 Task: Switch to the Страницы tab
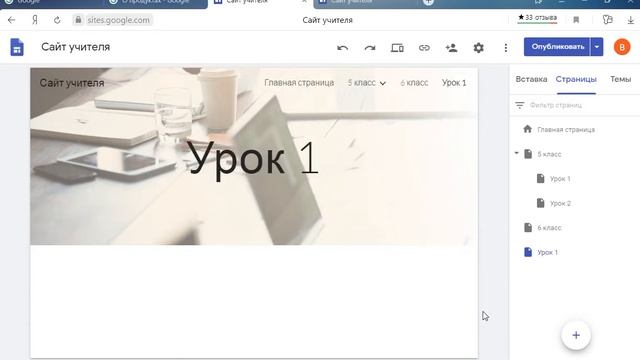pos(576,79)
